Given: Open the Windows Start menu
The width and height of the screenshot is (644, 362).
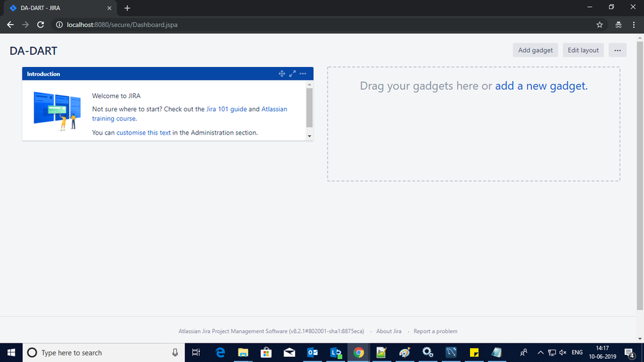Looking at the screenshot, I should [11, 352].
